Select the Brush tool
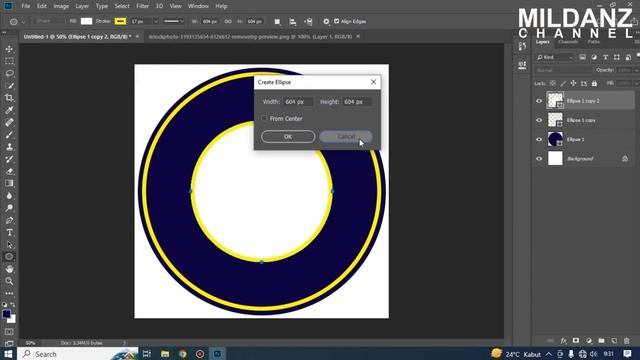Screen dimensions: 640x360 9,135
